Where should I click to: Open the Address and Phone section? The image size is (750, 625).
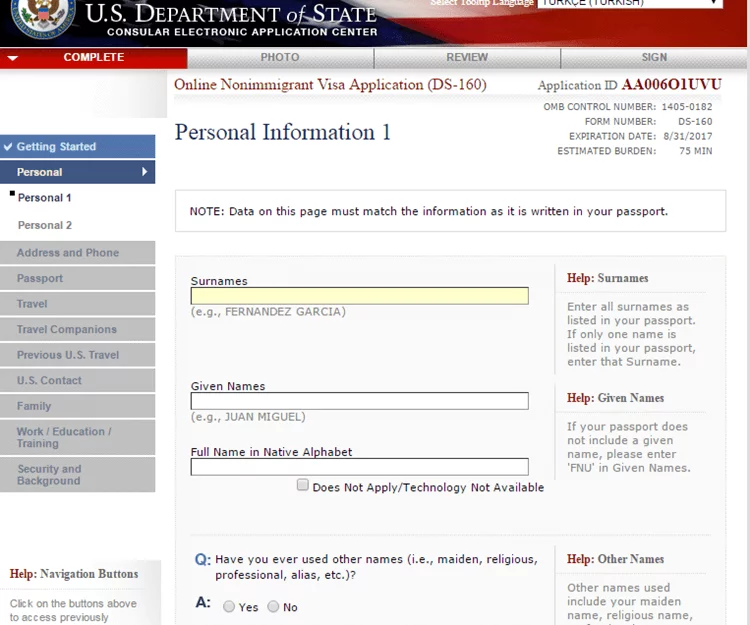(x=67, y=253)
